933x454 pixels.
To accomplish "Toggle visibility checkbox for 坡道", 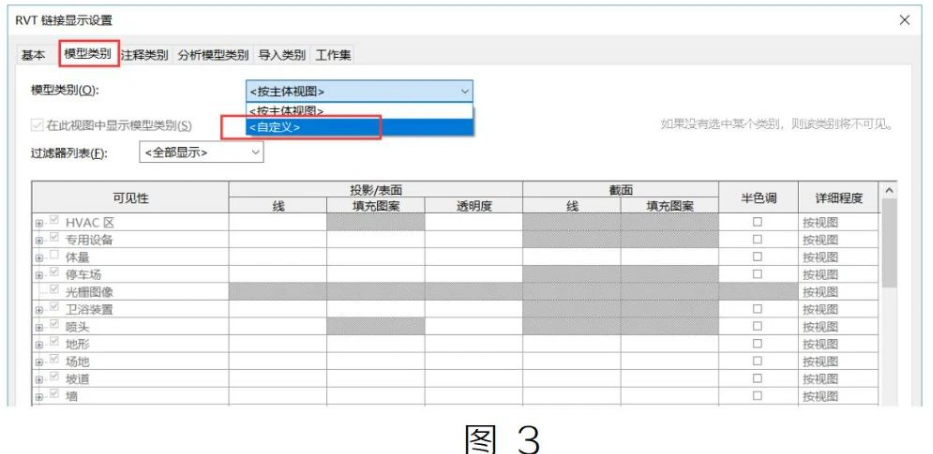I will click(x=55, y=376).
